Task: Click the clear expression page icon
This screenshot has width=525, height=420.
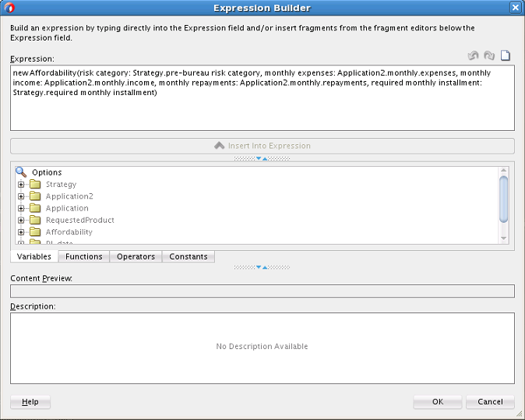Action: [506, 55]
